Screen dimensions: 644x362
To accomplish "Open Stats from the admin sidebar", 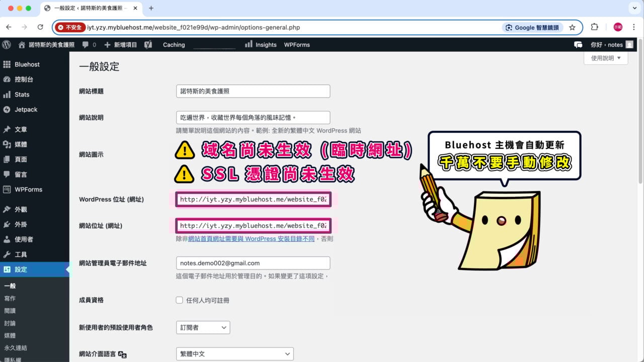I will point(22,95).
